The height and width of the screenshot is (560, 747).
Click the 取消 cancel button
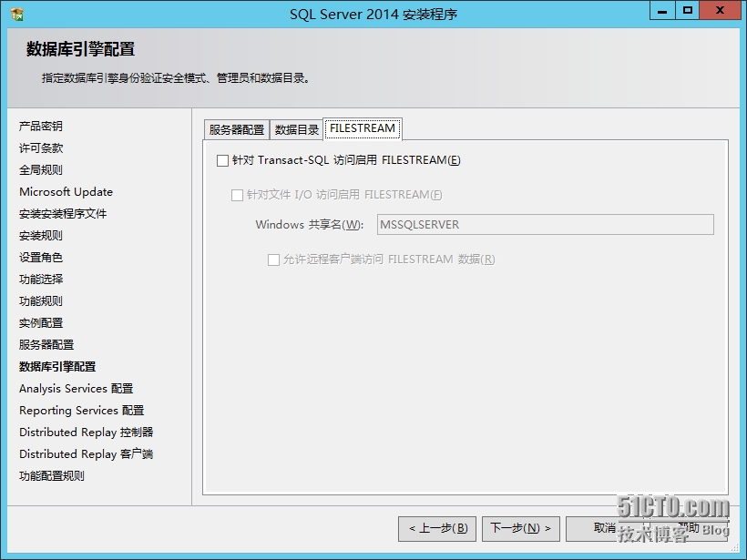point(605,528)
